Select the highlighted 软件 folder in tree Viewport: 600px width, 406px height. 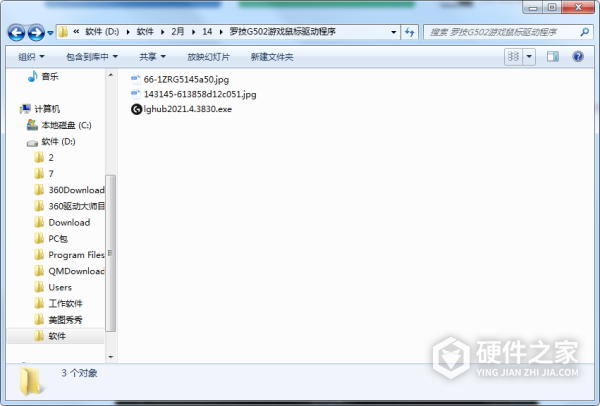(57, 336)
